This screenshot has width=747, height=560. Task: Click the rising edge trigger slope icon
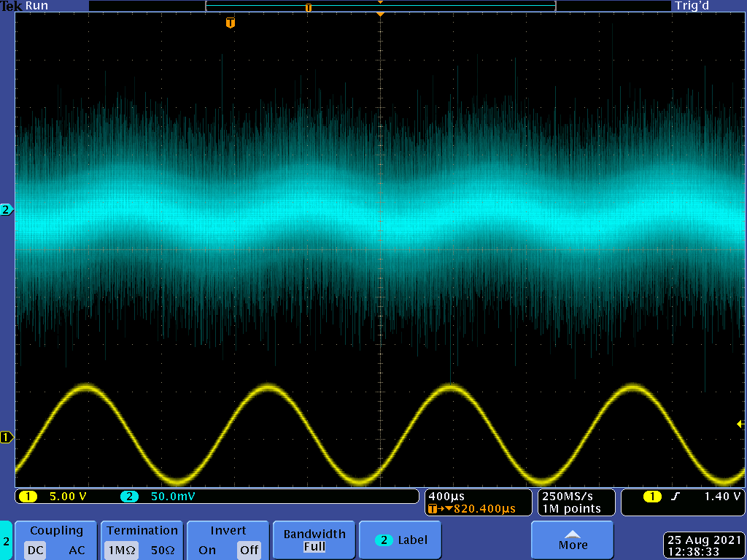676,497
